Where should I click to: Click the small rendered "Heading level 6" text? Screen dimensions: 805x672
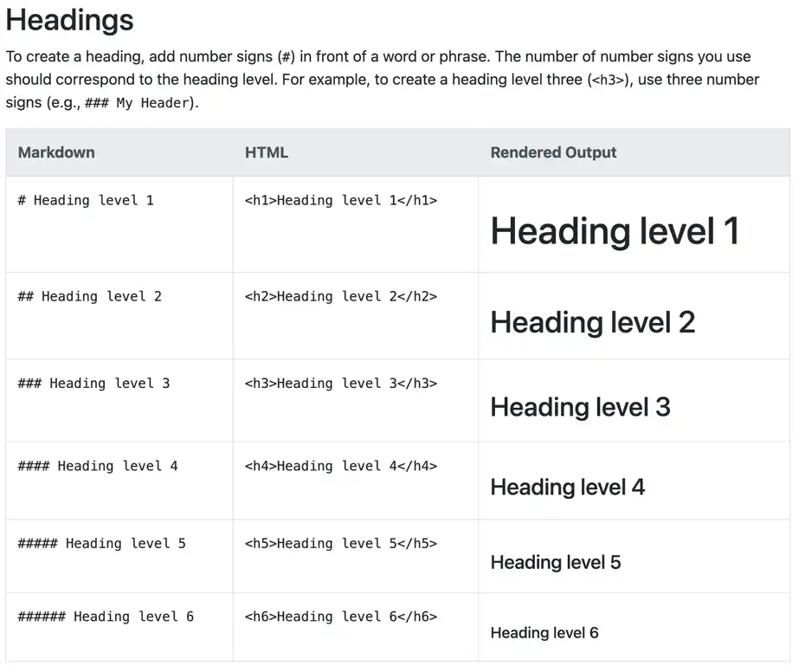click(x=544, y=633)
